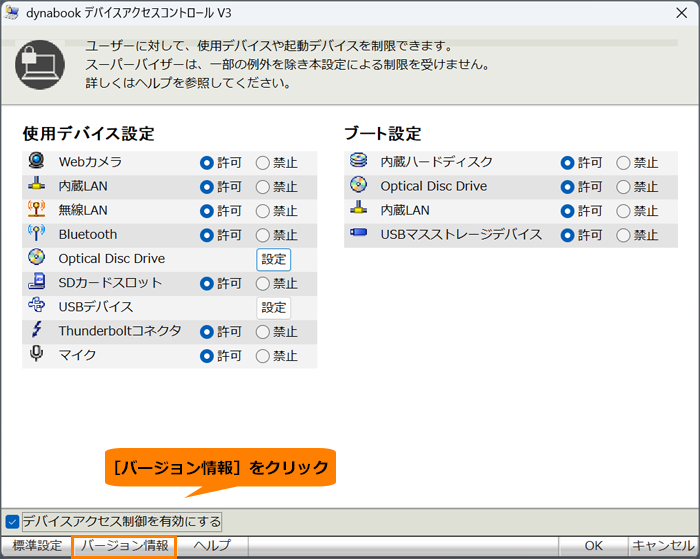Click the 使用デバイス設定 heading
The height and width of the screenshot is (559, 700).
click(88, 133)
